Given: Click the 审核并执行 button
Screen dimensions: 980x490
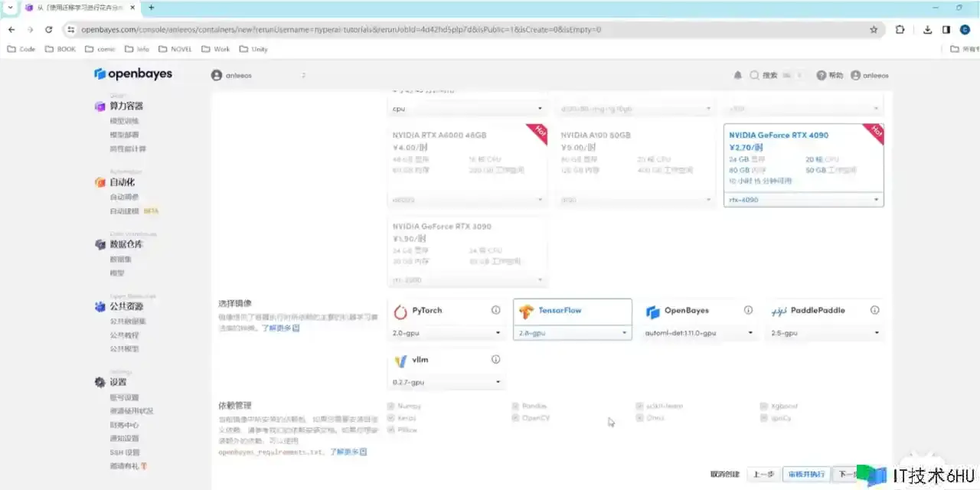Looking at the screenshot, I should [806, 474].
